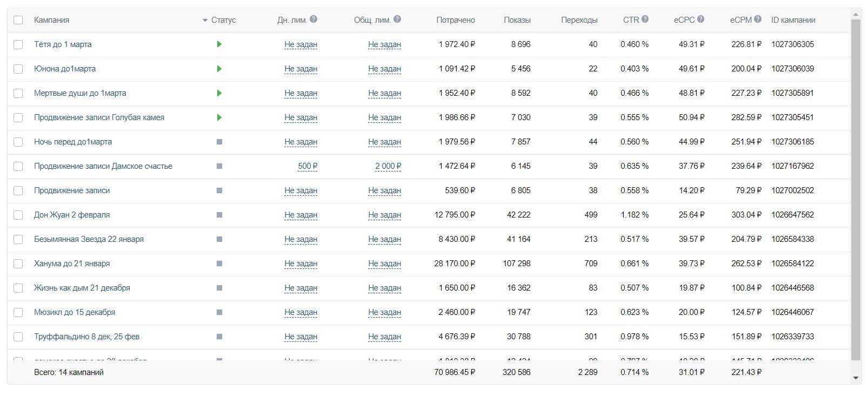Click stopped status icon for Ночь перед до1марта

(219, 142)
